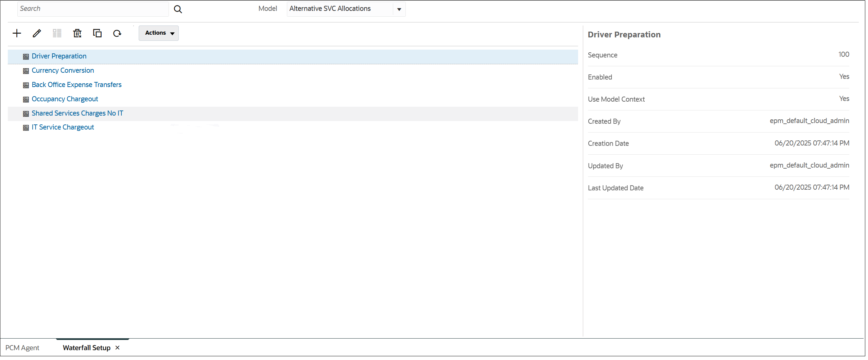The height and width of the screenshot is (360, 868).
Task: Click the Sequence label in the details panel
Action: 603,55
